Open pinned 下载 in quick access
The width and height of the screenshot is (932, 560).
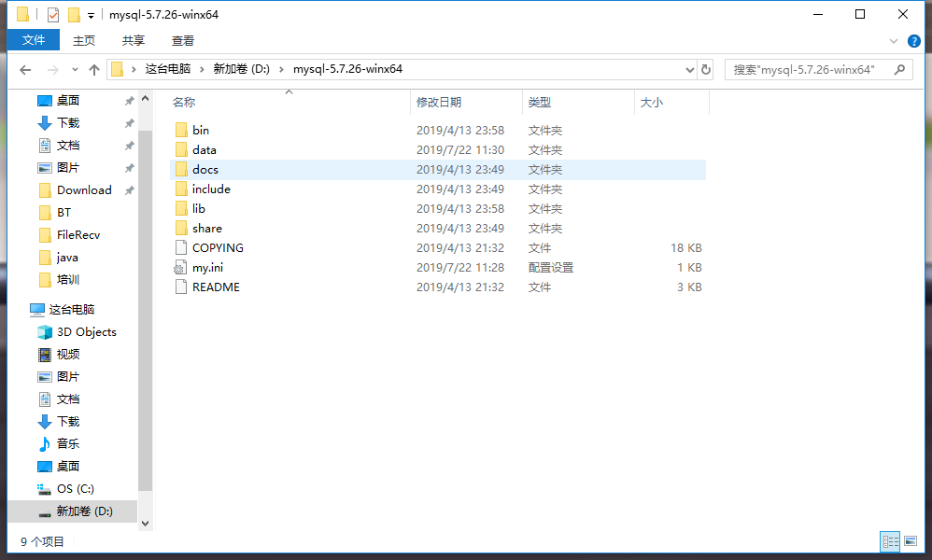coord(68,123)
